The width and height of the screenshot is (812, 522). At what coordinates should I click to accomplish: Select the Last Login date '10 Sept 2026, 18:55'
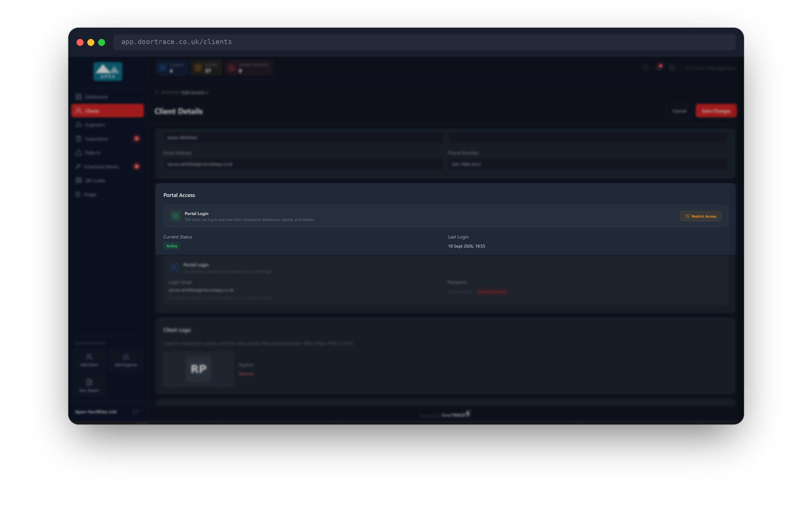click(466, 246)
